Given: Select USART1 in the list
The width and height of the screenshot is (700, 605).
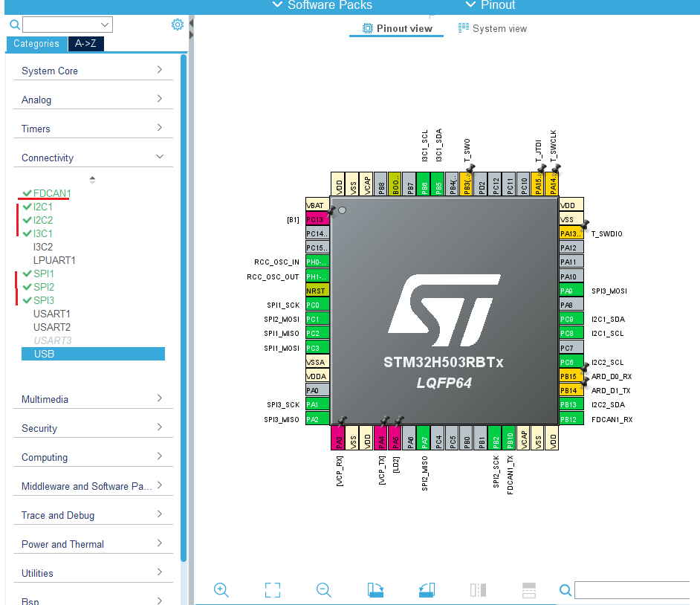Looking at the screenshot, I should pyautogui.click(x=52, y=314).
